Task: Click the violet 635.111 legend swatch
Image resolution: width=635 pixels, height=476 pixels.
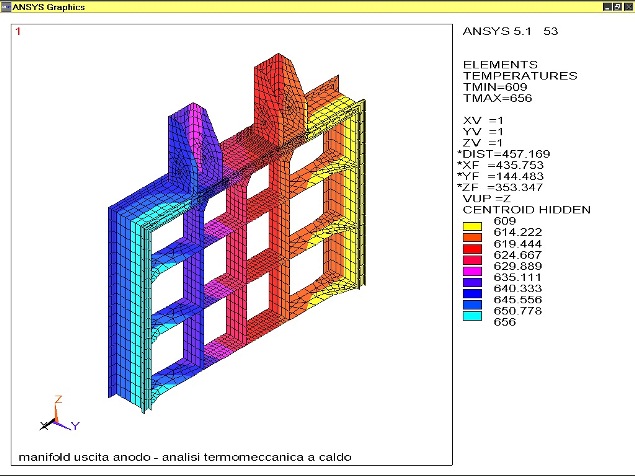Action: click(472, 282)
